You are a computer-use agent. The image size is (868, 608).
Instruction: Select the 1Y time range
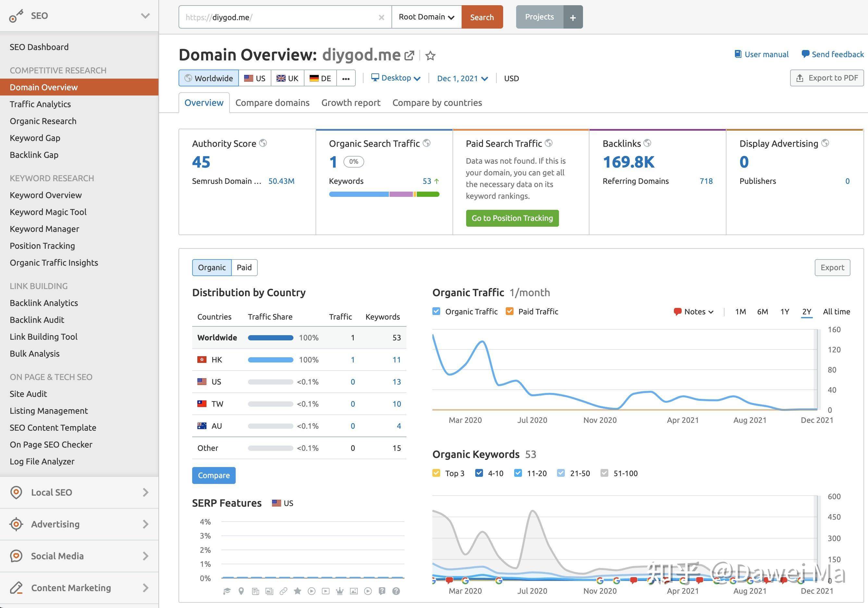pos(785,311)
